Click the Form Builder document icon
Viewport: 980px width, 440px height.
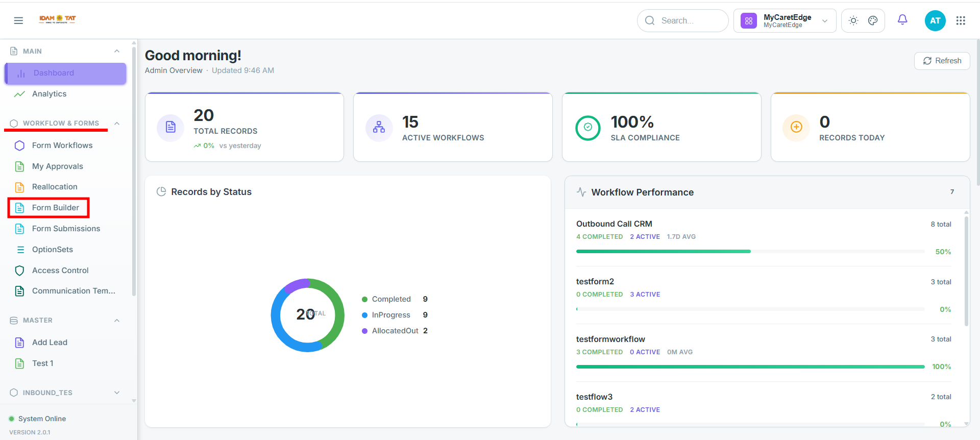pyautogui.click(x=19, y=208)
